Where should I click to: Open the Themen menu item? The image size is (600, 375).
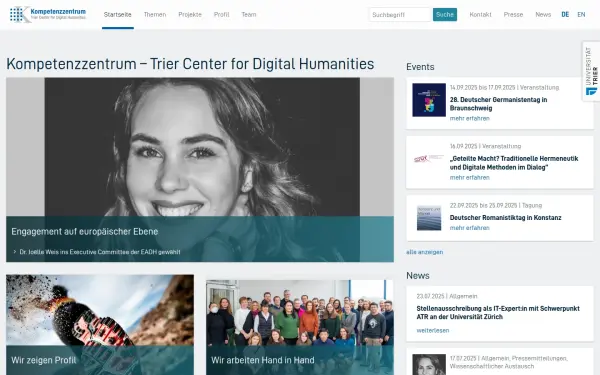tap(155, 15)
